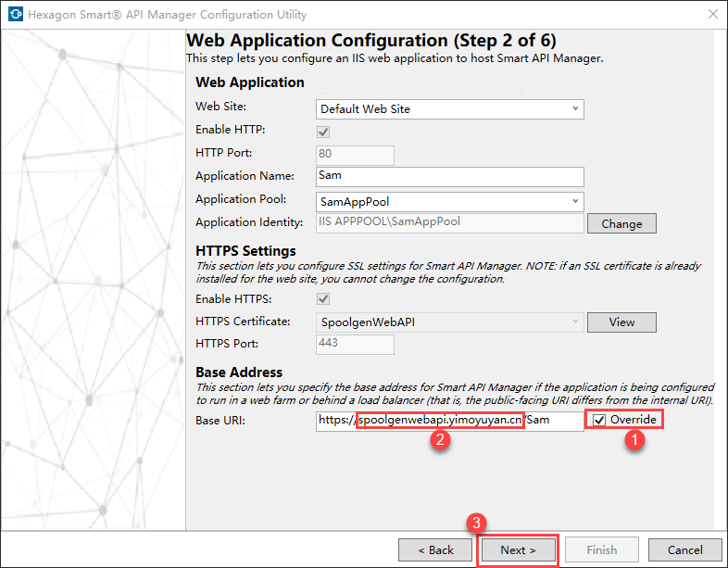Select the HTTP Port field
Screen dimensions: 728x568
355,155
